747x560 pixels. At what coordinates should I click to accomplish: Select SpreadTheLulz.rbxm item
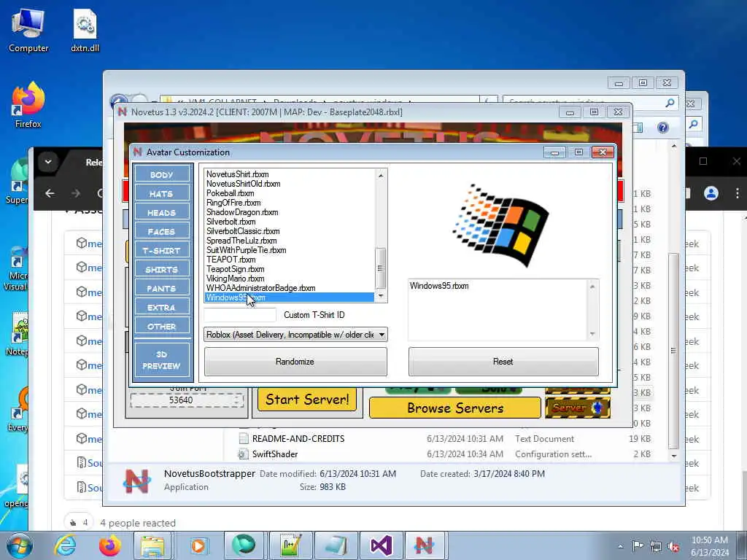point(241,241)
